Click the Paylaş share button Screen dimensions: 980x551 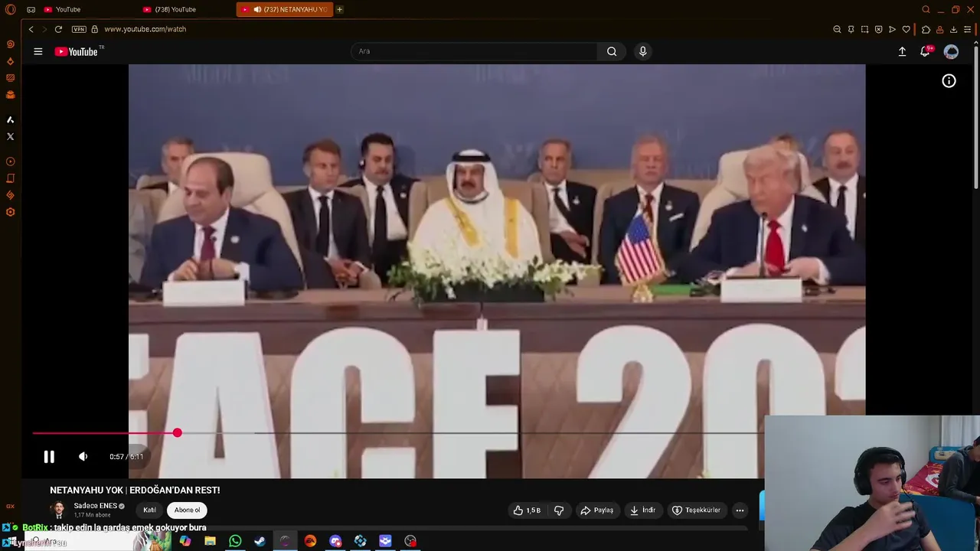[597, 510]
